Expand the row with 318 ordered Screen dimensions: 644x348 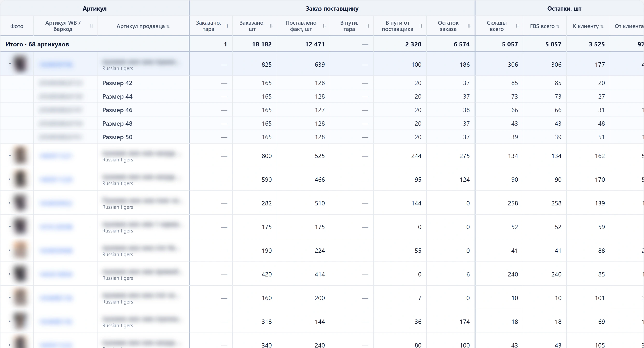(x=10, y=321)
